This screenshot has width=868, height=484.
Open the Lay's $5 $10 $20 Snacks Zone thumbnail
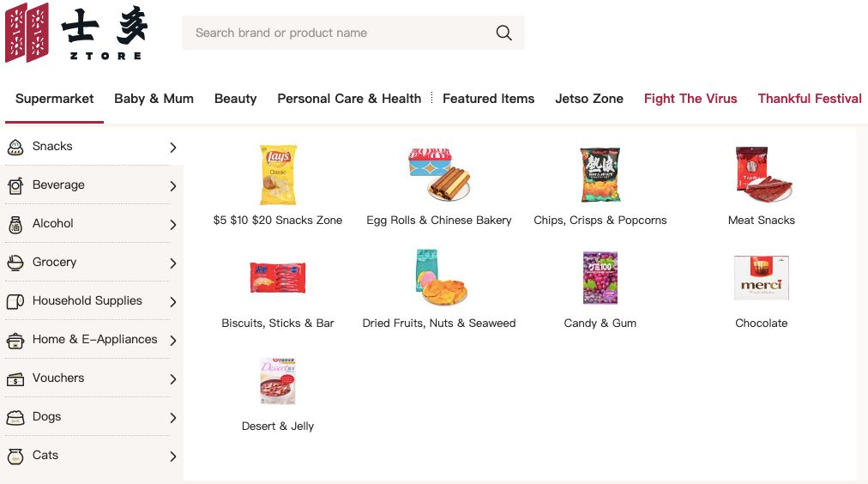point(278,175)
